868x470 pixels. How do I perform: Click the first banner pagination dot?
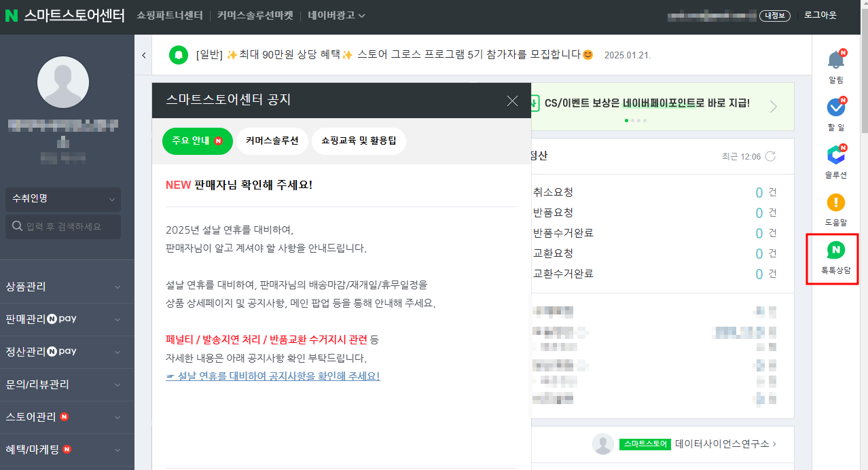coord(626,120)
